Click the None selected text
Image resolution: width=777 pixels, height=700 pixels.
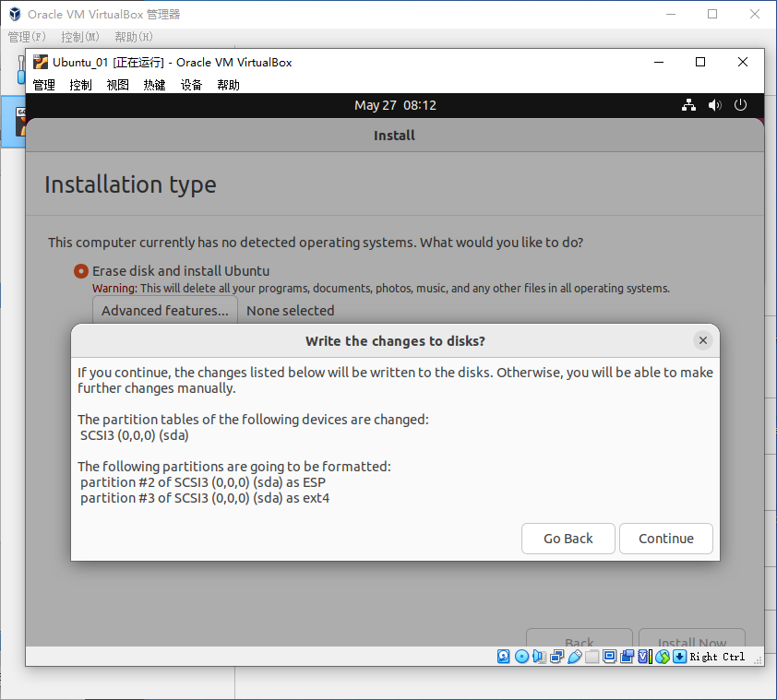coord(291,311)
